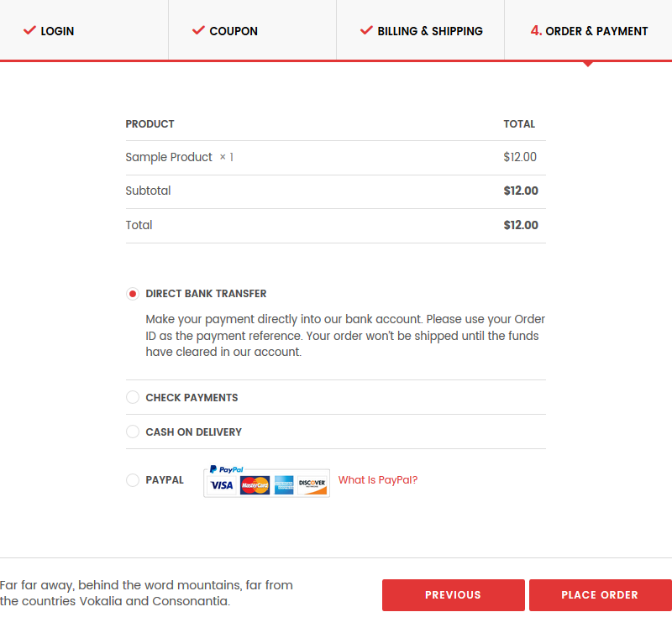The image size is (672, 633).
Task: Select Direct Bank Transfer payment option
Action: (x=133, y=294)
